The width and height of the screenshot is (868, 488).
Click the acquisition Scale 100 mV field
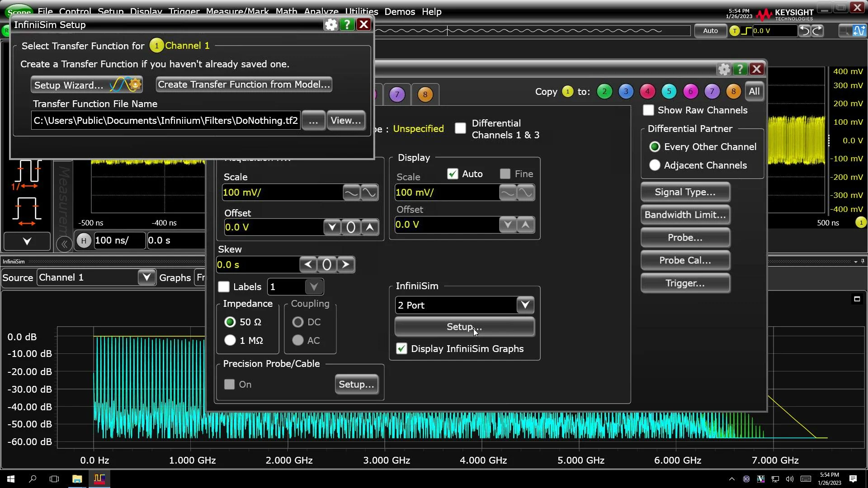282,192
